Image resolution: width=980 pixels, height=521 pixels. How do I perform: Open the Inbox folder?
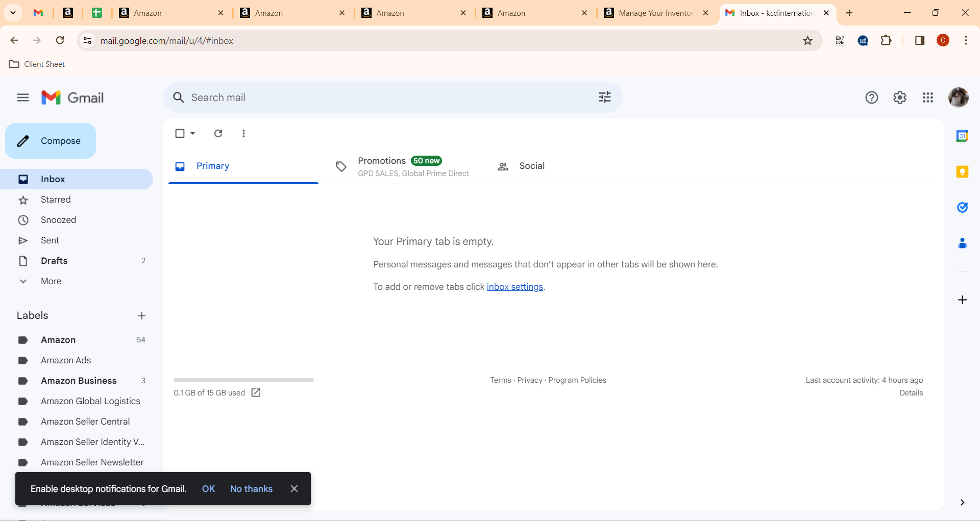[77, 179]
